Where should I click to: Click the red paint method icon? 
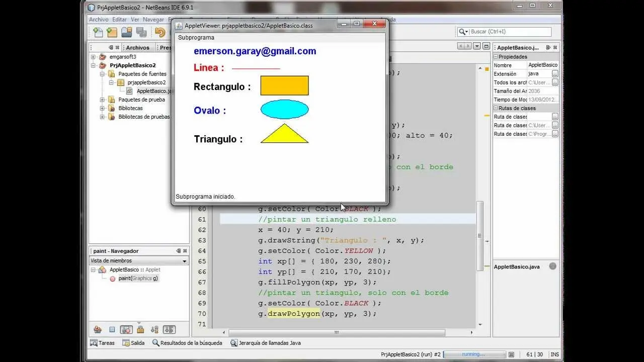click(112, 279)
